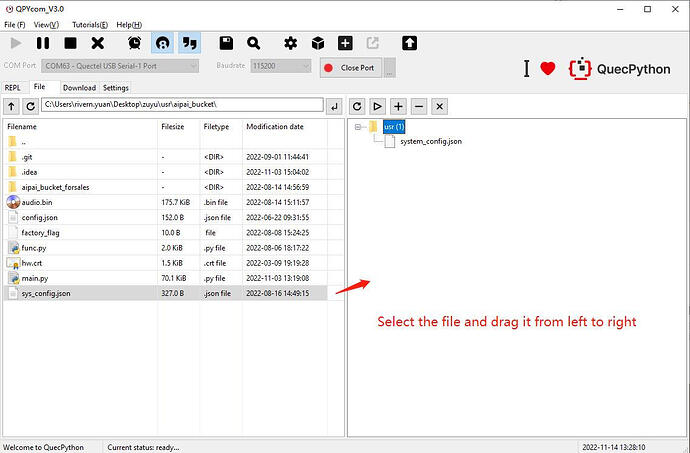
Task: Toggle the highlighted round face icon
Action: [162, 43]
